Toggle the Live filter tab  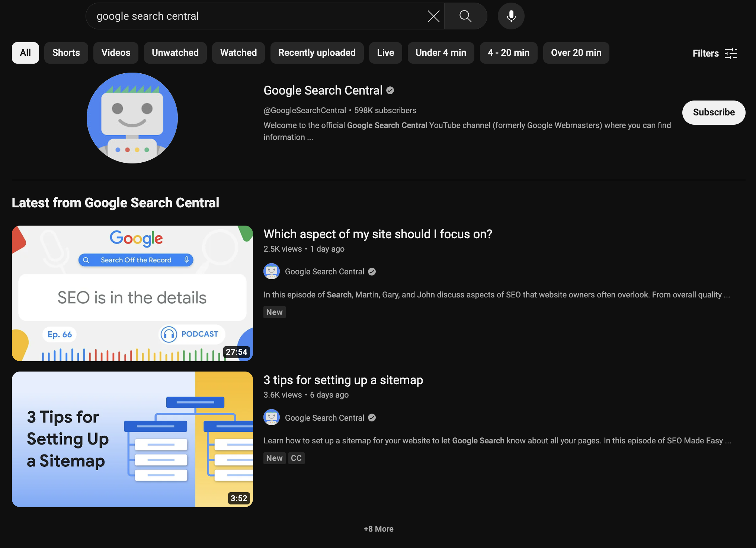tap(386, 52)
